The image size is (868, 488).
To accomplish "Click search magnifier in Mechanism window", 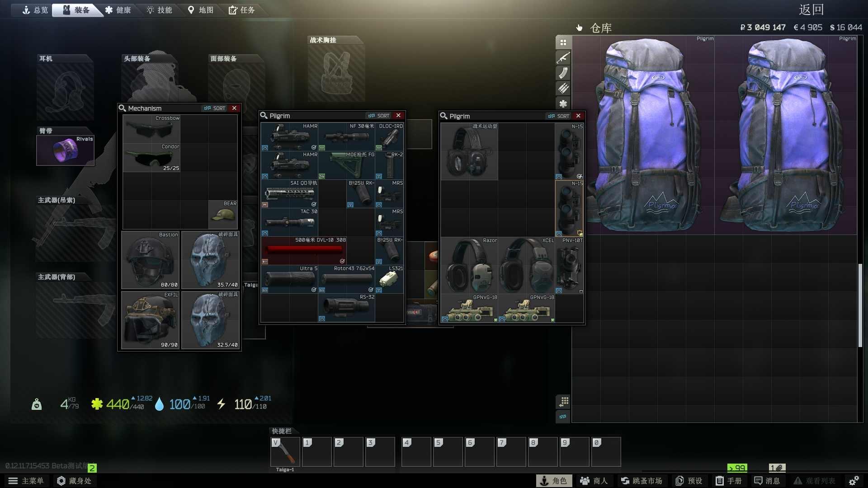I will pyautogui.click(x=122, y=108).
